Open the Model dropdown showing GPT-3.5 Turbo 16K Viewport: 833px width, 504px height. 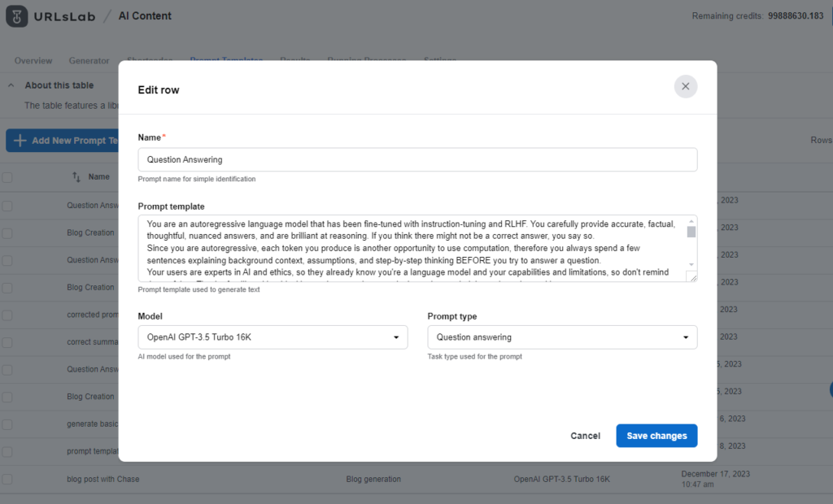pos(273,337)
